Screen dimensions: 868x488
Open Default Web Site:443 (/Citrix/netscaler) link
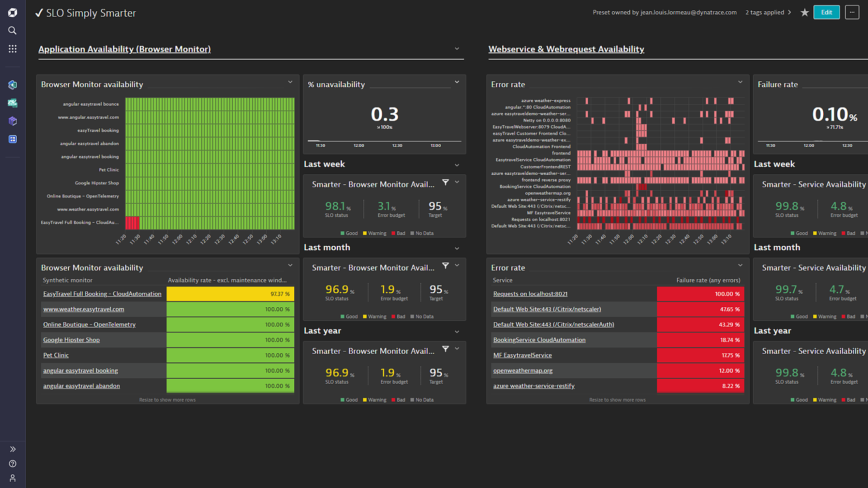pyautogui.click(x=547, y=309)
